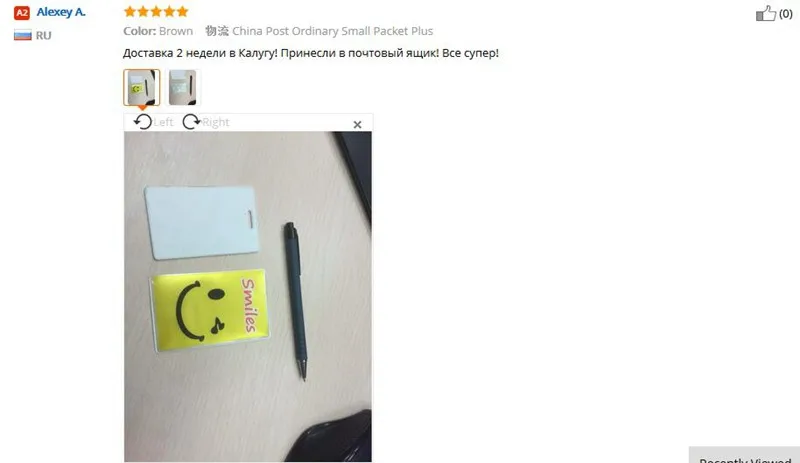The height and width of the screenshot is (463, 800).
Task: Open the Recently Viewed panel
Action: (744, 456)
